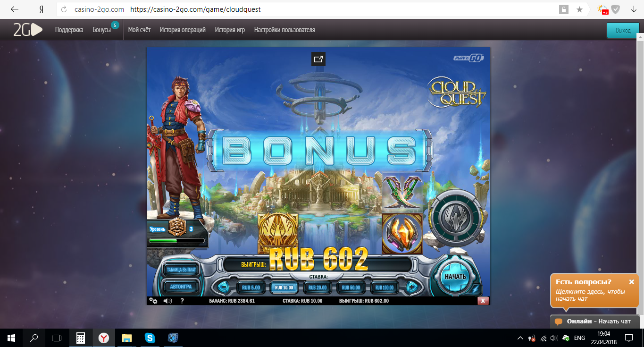Click the green level progress bar
644x347 pixels.
click(x=177, y=241)
